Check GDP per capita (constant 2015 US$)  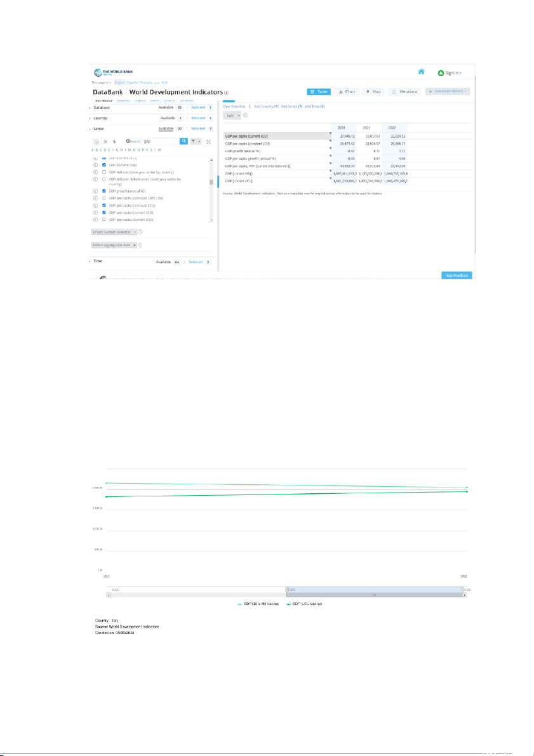pos(104,198)
